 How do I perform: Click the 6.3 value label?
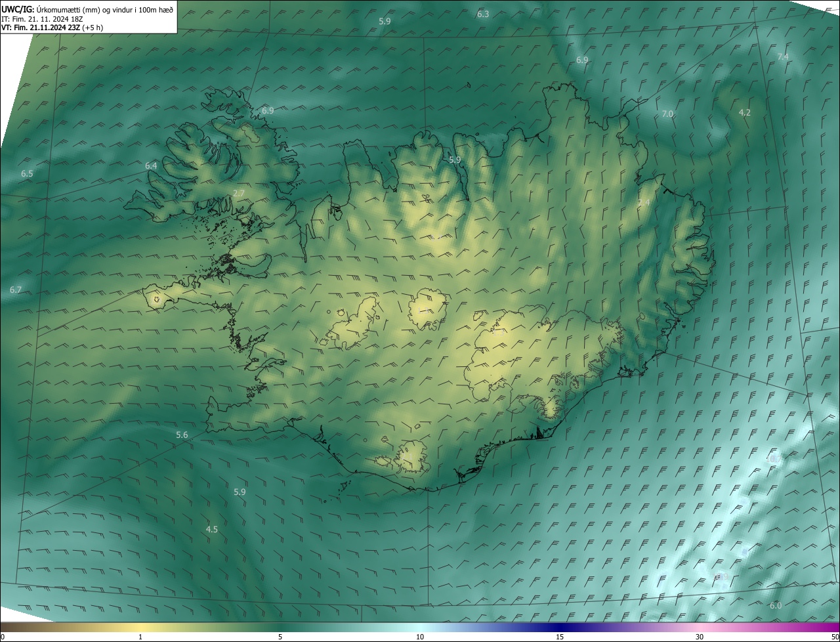[x=483, y=14]
